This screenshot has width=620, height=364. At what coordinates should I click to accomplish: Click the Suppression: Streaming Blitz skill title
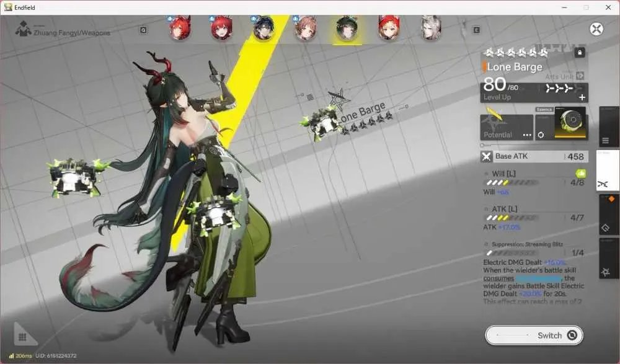coord(527,244)
